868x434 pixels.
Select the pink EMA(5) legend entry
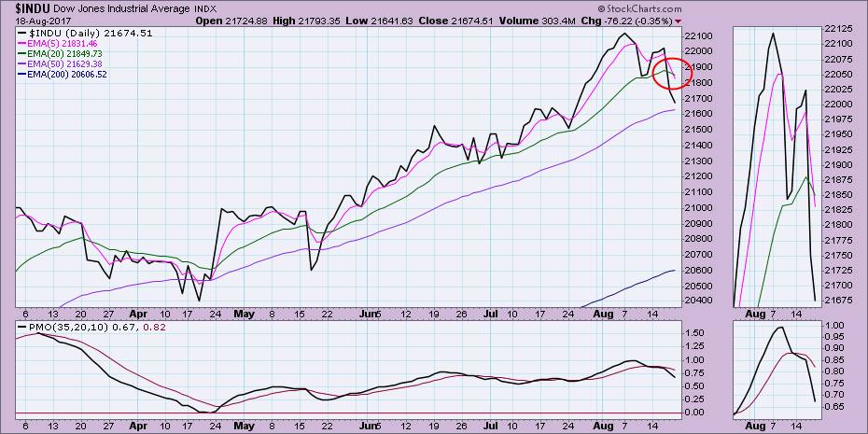[x=63, y=45]
